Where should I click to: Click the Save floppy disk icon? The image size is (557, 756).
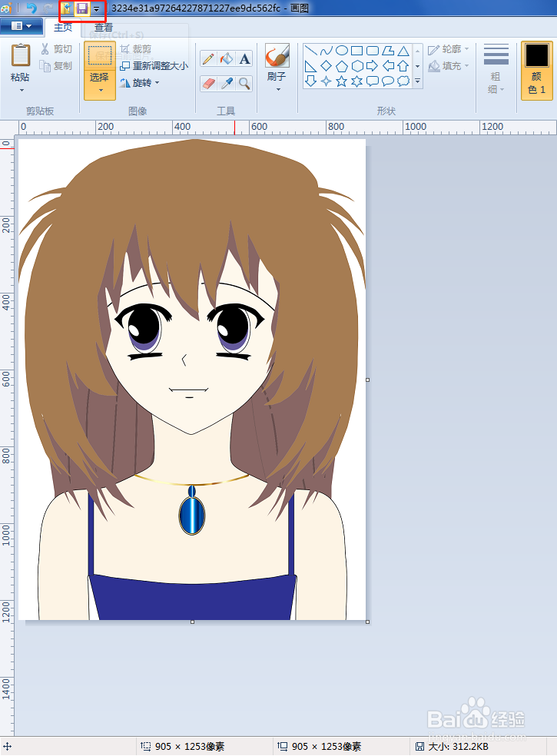tap(82, 8)
